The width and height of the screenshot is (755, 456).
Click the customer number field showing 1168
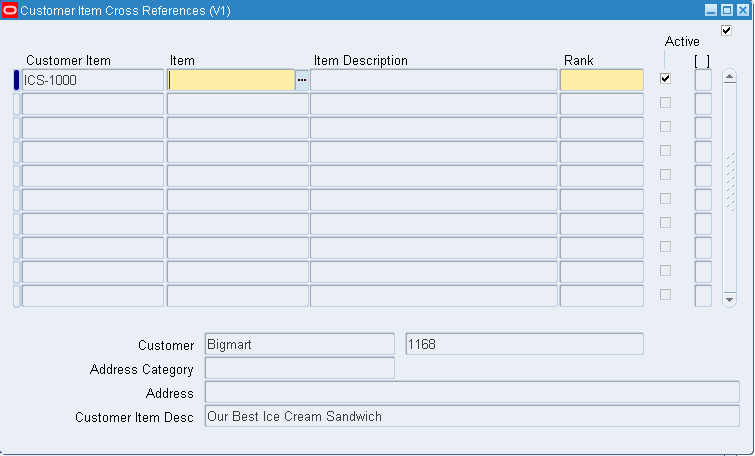(x=524, y=344)
